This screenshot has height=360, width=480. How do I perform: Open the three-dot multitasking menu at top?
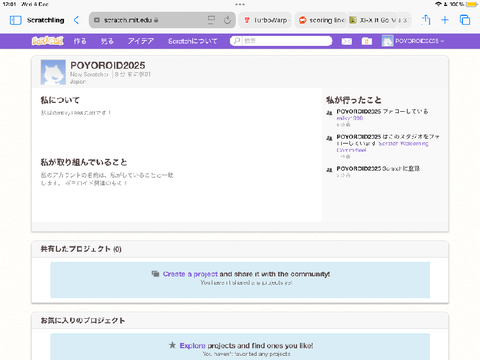click(240, 4)
